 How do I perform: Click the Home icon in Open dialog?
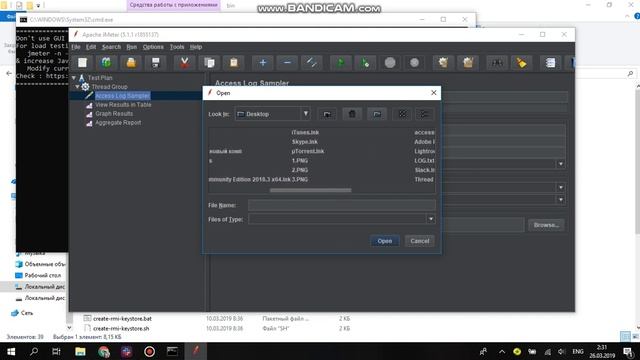coord(352,114)
